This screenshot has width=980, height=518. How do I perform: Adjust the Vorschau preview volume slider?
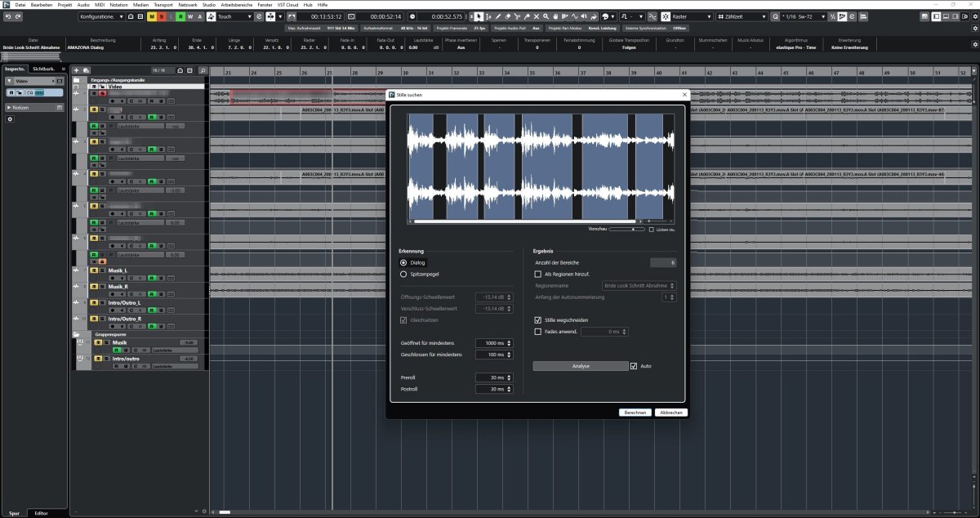point(626,230)
